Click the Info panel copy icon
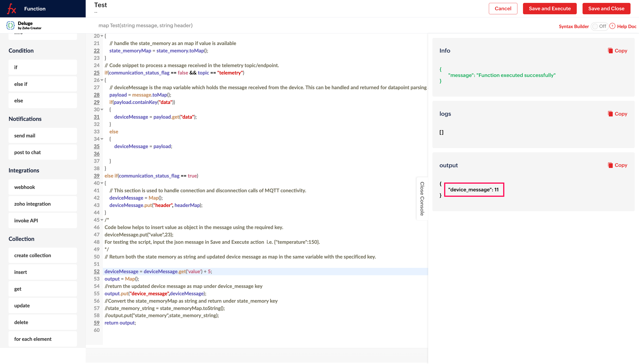This screenshot has width=639, height=364. (x=610, y=51)
